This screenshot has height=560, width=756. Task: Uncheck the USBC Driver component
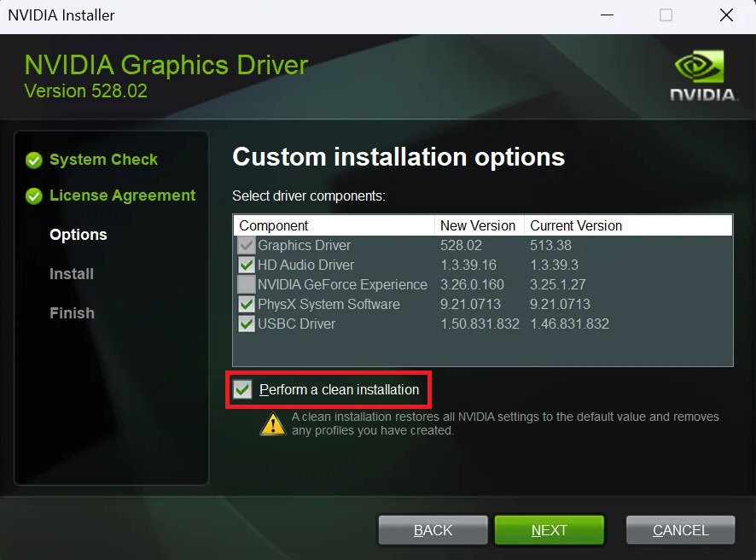coord(247,324)
